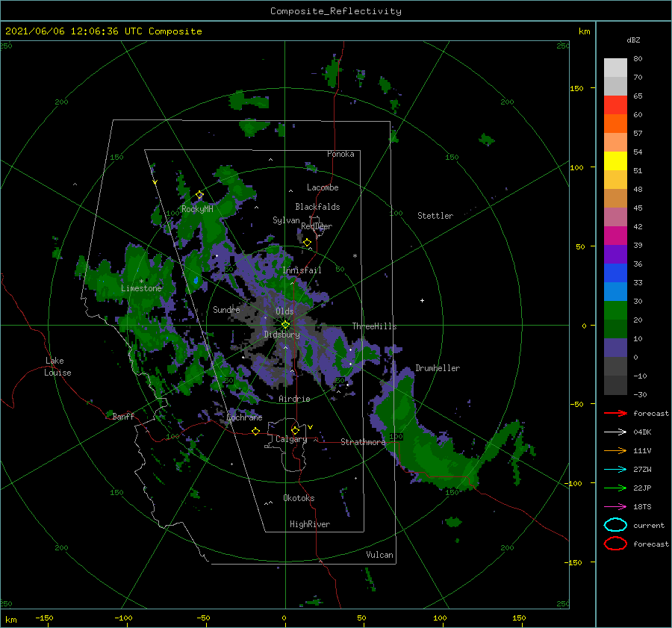Click the Banff label
Image resolution: width=672 pixels, height=628 pixels.
(x=123, y=416)
